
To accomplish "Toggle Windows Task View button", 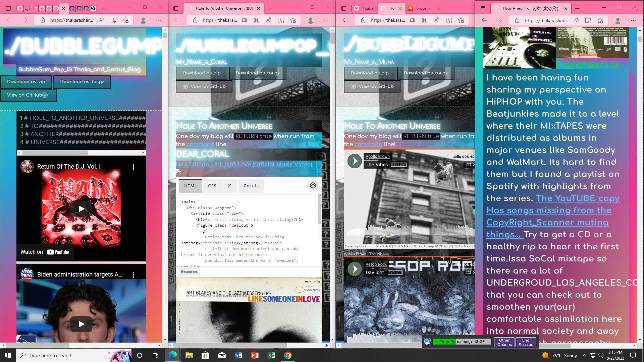I will tap(156, 355).
